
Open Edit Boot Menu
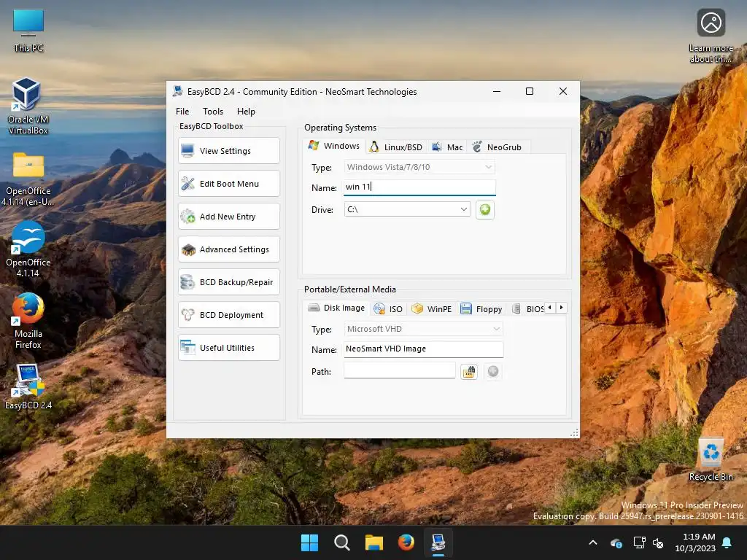[229, 184]
